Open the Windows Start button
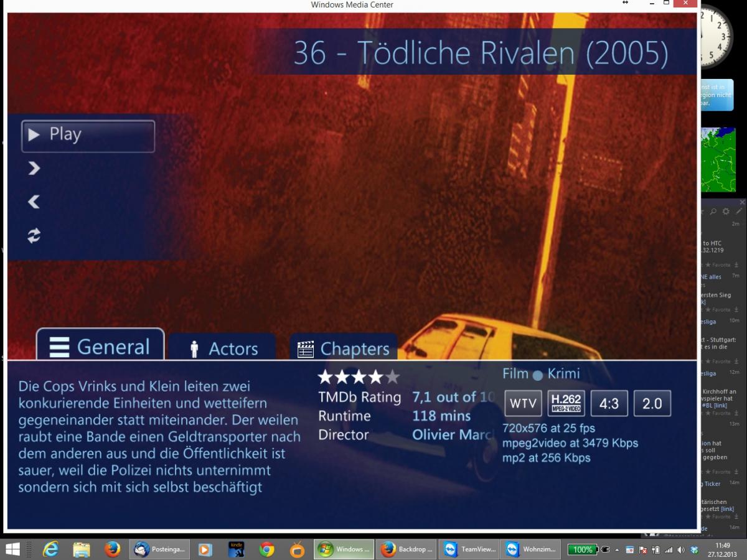 coord(13,549)
